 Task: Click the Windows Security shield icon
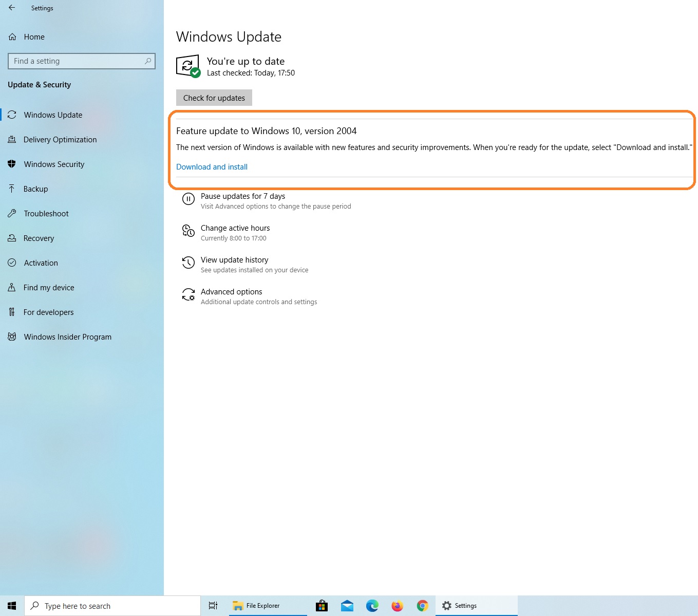[12, 164]
